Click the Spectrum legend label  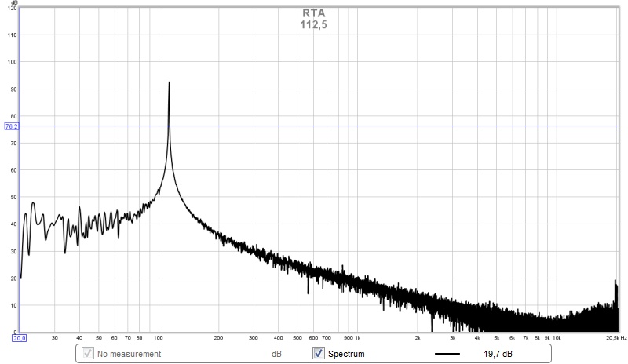[346, 354]
